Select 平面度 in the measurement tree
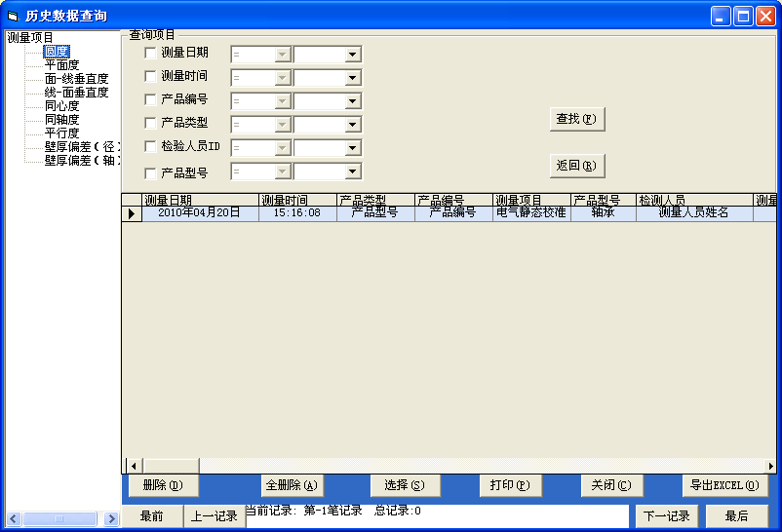Image resolution: width=782 pixels, height=532 pixels. click(x=61, y=65)
